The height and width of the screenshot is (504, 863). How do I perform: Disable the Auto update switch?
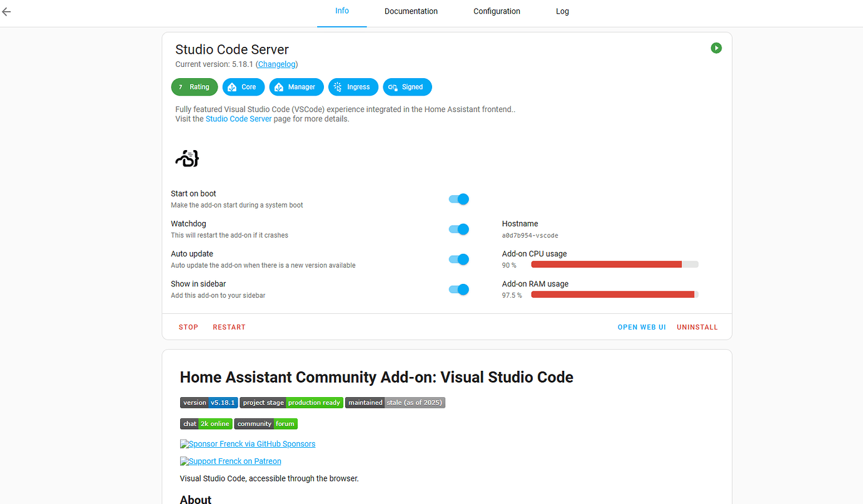pos(459,259)
